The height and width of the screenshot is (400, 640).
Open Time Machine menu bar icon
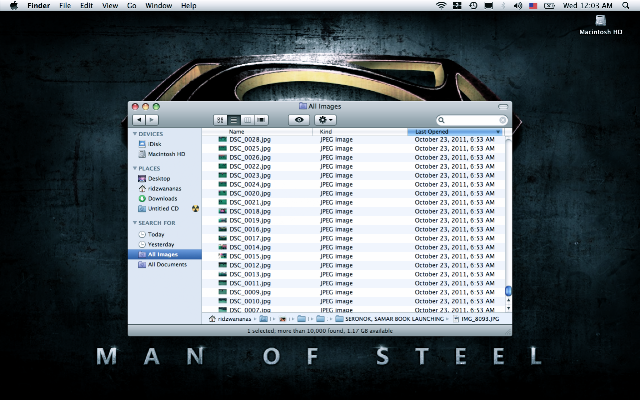(473, 5)
